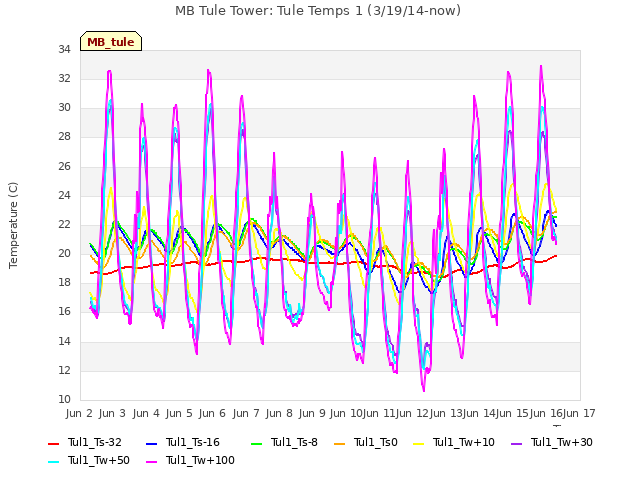Click the green Tul1_Ts-8 legend swatch
The image size is (640, 480).
[x=256, y=443]
